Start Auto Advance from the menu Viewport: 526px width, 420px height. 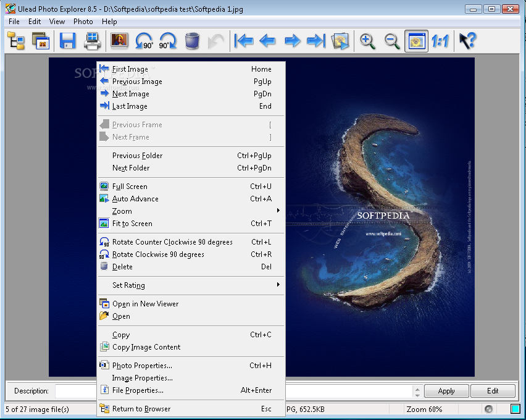tap(191, 199)
